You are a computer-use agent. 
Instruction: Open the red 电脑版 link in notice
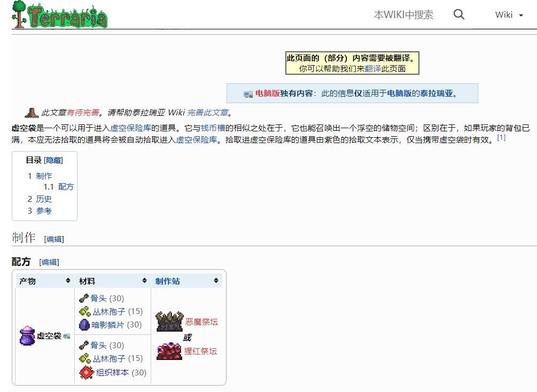(268, 93)
